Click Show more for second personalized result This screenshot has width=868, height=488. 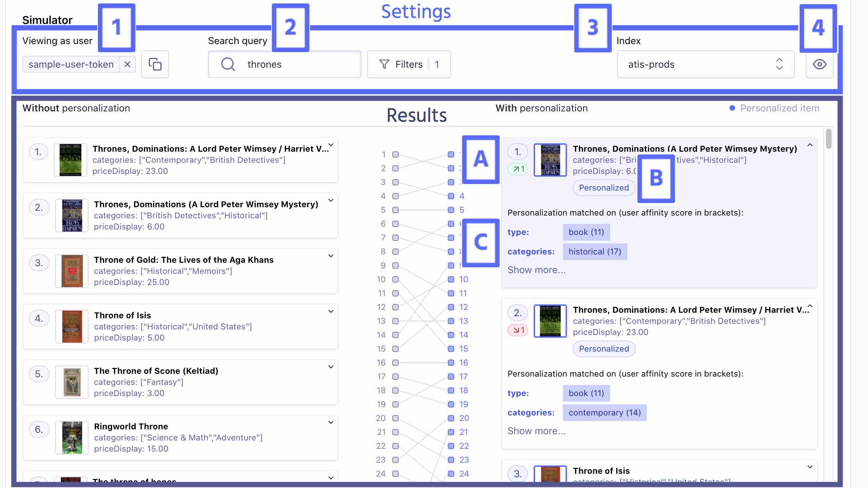click(536, 430)
